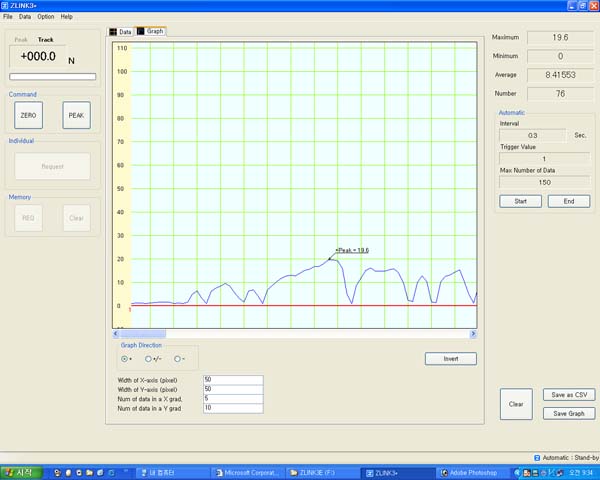Screen dimensions: 600x480
Task: Click the End button in Automatic panel
Action: [x=569, y=201]
